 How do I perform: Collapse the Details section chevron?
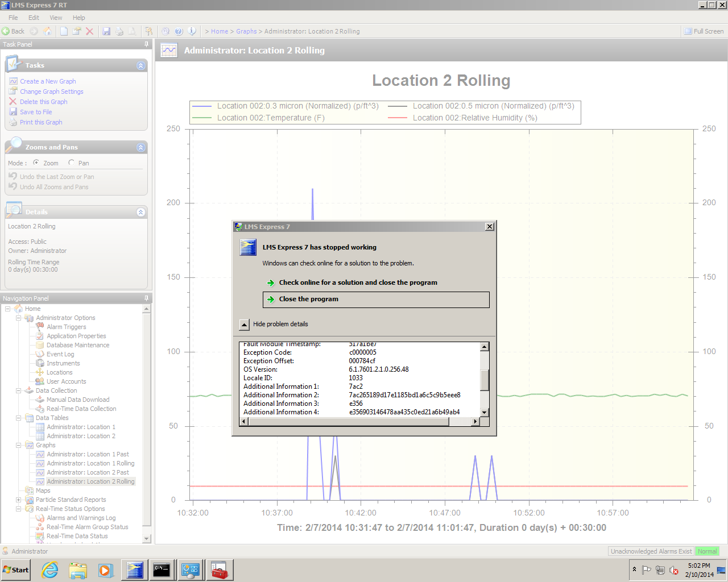coord(141,213)
